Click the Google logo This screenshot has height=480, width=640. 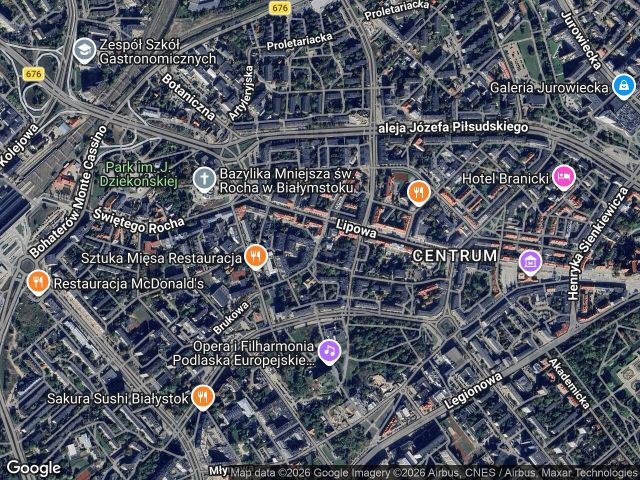pos(33,468)
